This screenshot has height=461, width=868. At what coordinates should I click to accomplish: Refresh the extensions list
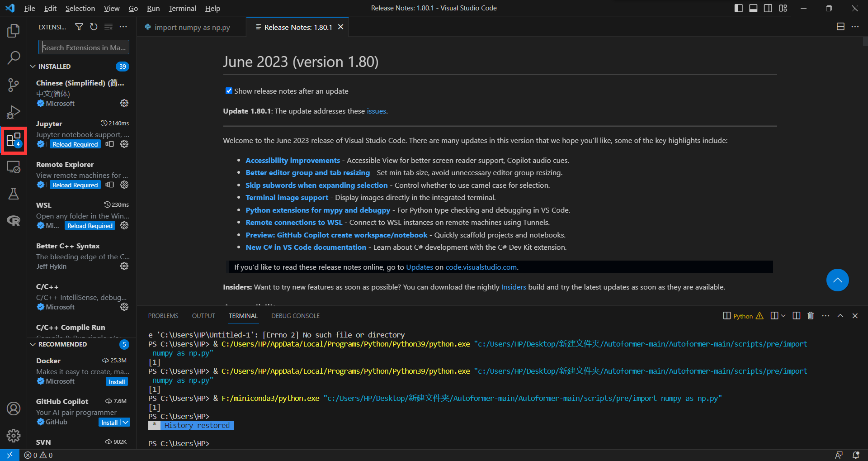click(x=94, y=27)
